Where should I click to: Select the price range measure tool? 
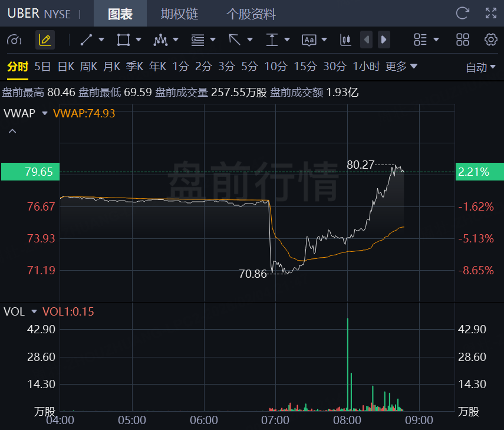(272, 40)
